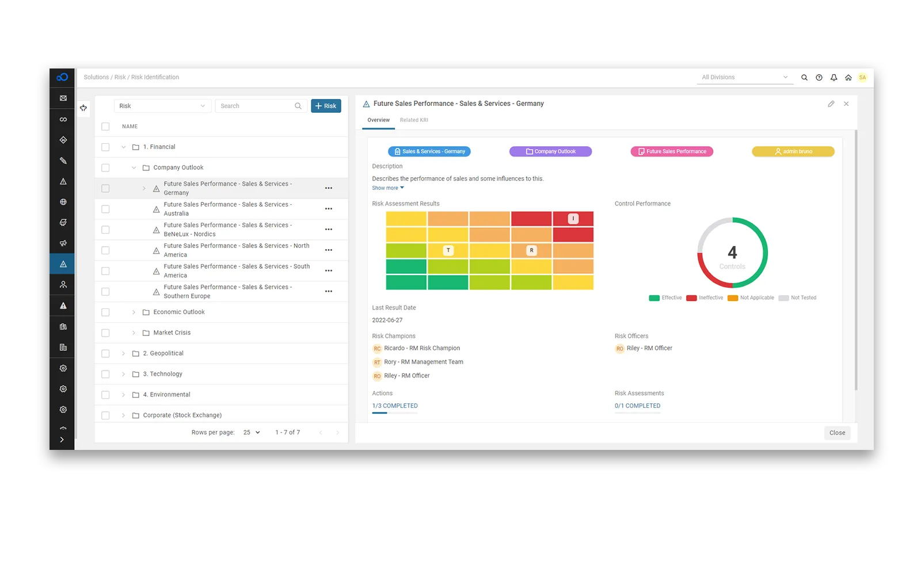Expand the 2. Geopolitical folder

[123, 354]
